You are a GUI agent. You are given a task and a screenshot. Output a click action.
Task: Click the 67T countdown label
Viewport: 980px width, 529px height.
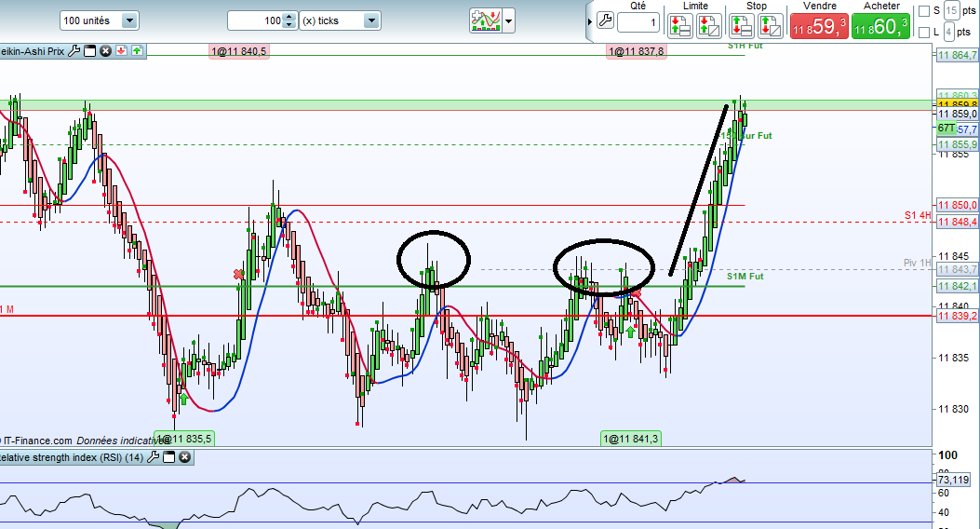click(946, 129)
